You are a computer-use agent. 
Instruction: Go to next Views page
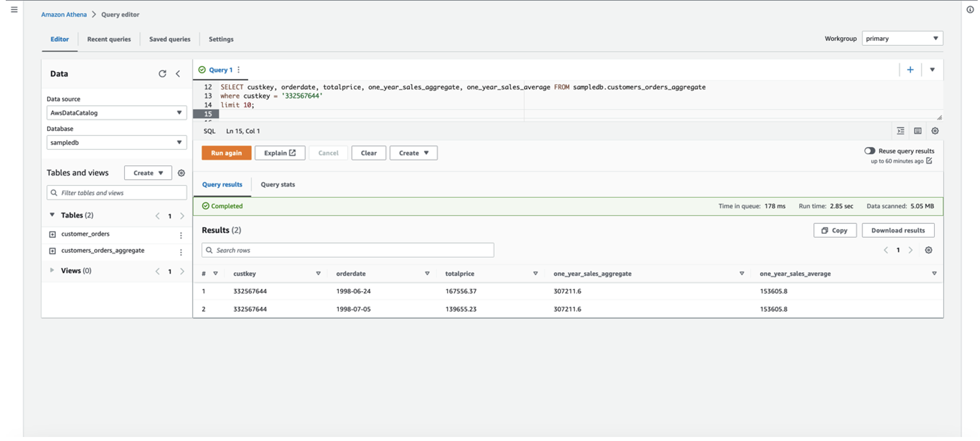pos(182,271)
